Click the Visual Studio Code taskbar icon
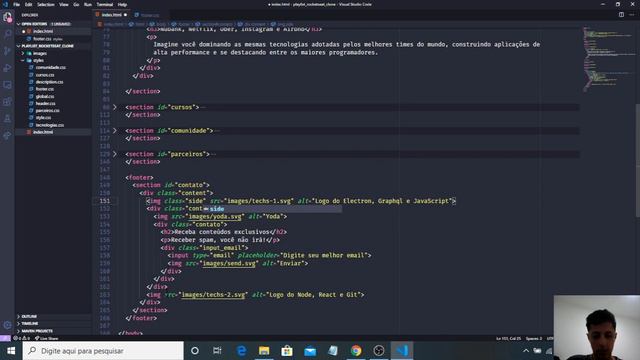The image size is (640, 360). (402, 351)
